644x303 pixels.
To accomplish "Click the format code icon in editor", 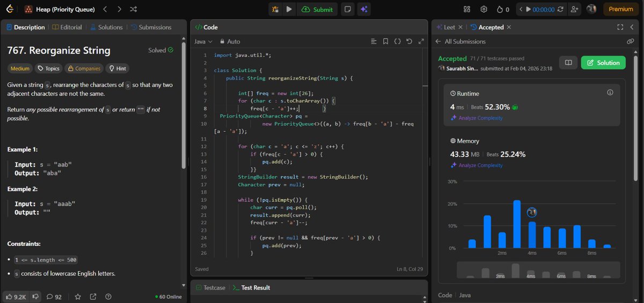I will [374, 41].
